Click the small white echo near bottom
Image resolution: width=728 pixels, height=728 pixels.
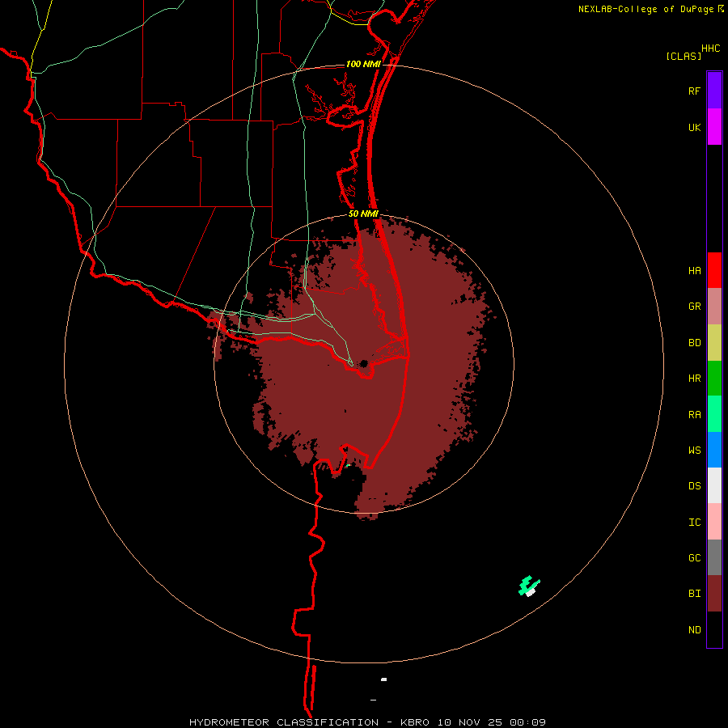(x=384, y=679)
